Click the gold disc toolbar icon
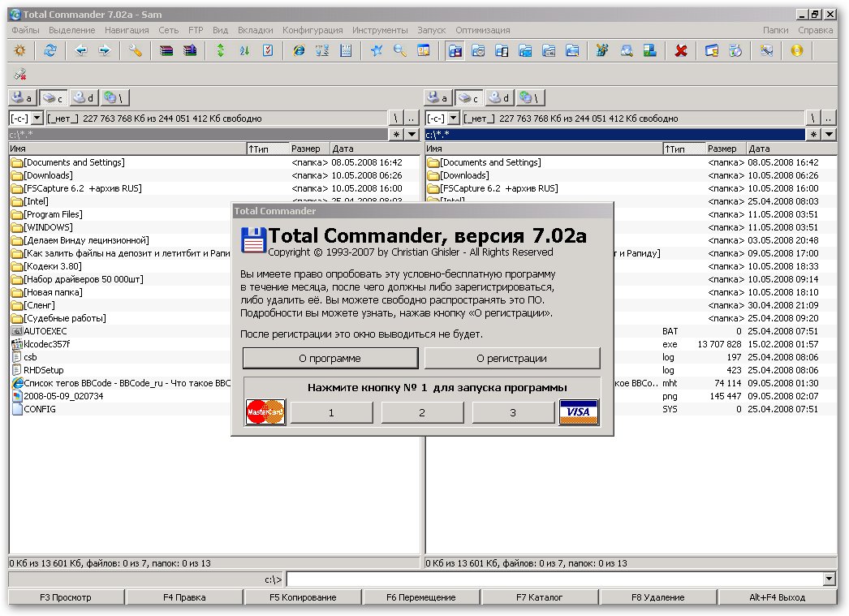 tap(796, 51)
